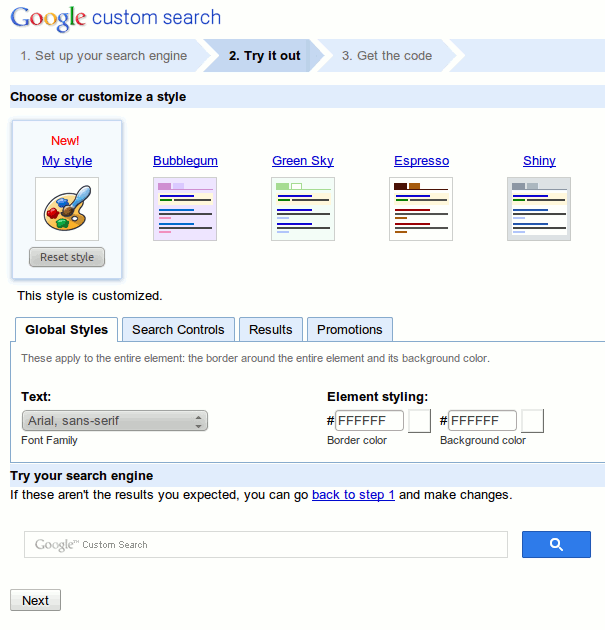Select step 2 Try it out
Image resolution: width=605 pixels, height=630 pixels.
pos(265,55)
